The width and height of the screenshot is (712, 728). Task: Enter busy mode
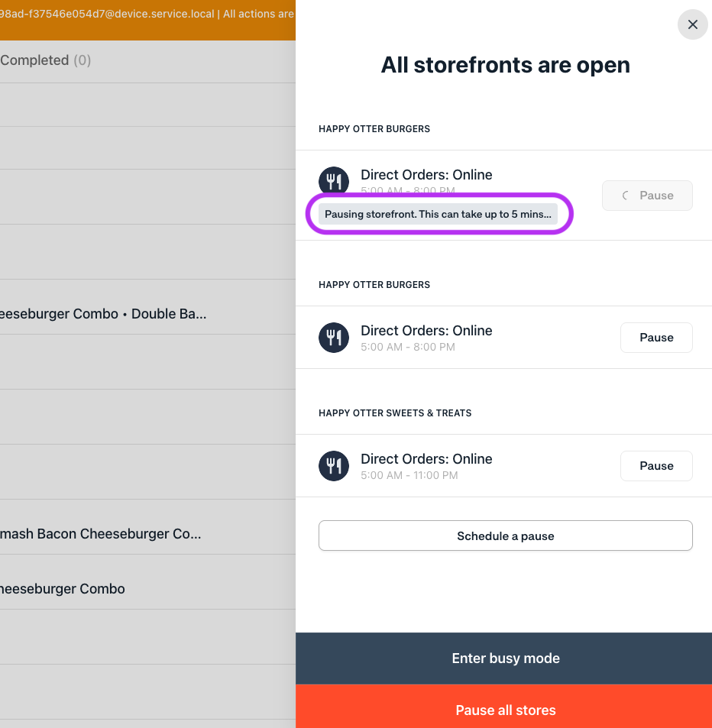pyautogui.click(x=504, y=658)
